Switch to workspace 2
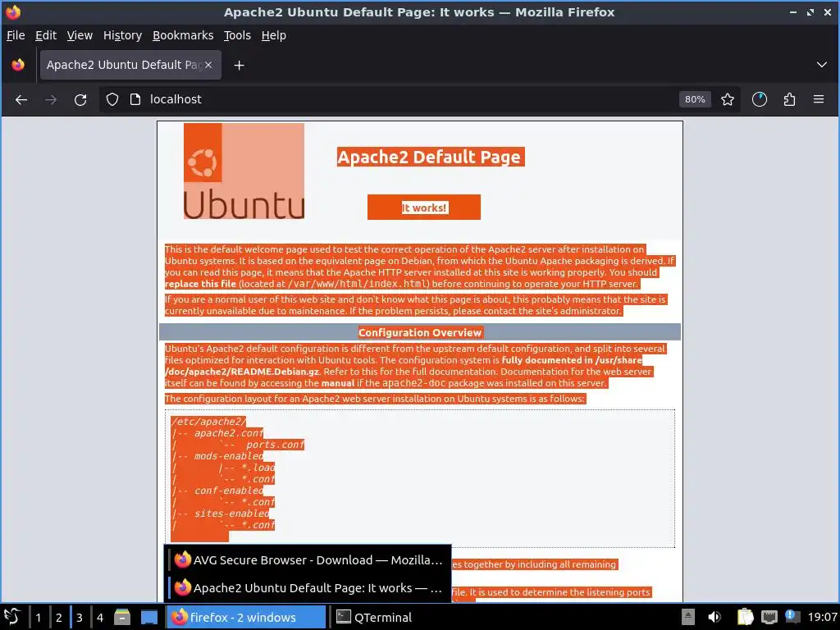 pyautogui.click(x=59, y=617)
